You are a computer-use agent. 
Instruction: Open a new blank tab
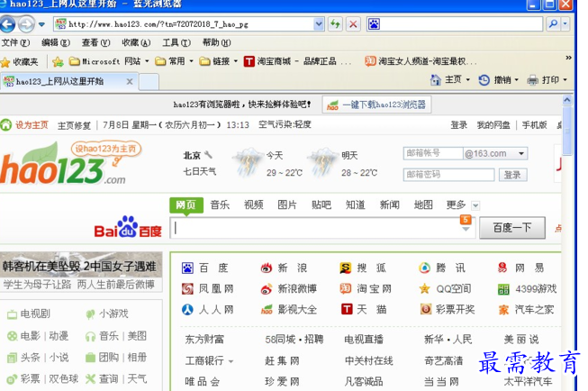point(149,82)
